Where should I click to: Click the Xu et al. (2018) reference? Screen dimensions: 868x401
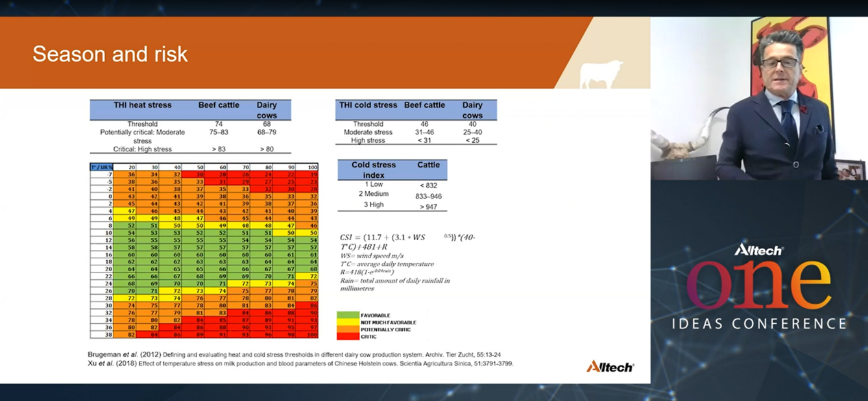pyautogui.click(x=300, y=363)
